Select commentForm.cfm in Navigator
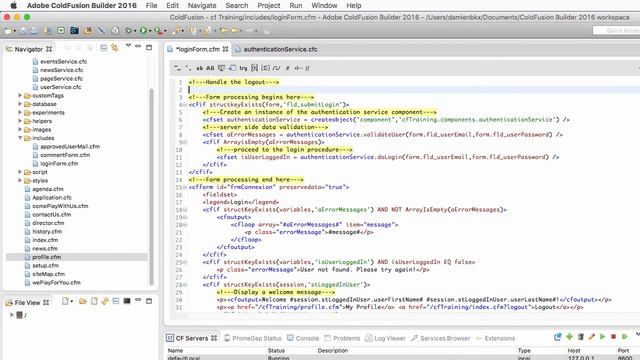Screen dimensions: 640x360 (x=64, y=155)
